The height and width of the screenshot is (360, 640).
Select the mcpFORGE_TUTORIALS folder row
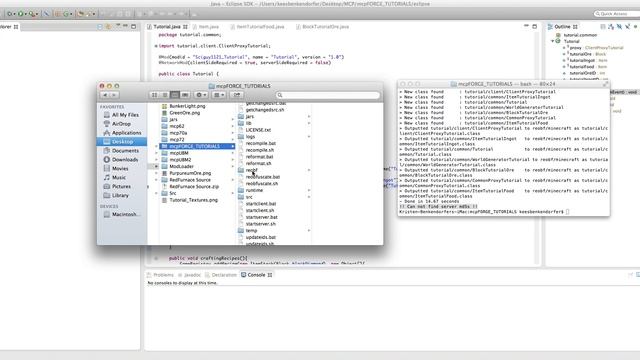[197, 146]
